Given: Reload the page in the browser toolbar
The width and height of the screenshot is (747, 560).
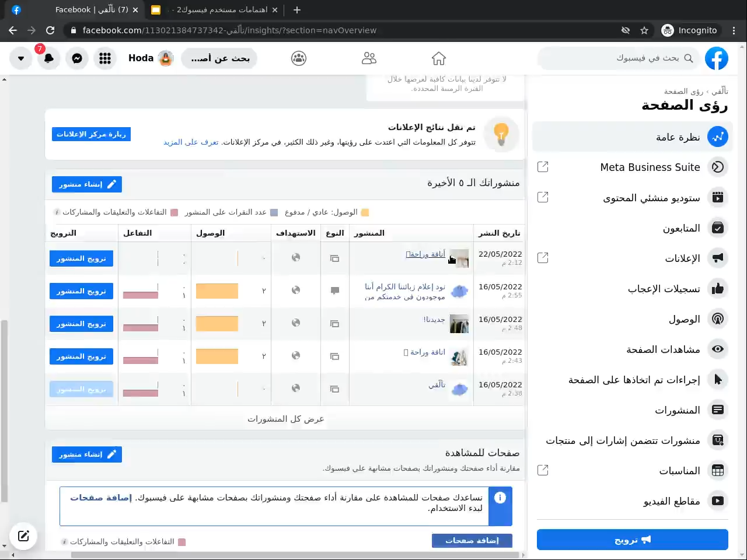Looking at the screenshot, I should click(50, 30).
